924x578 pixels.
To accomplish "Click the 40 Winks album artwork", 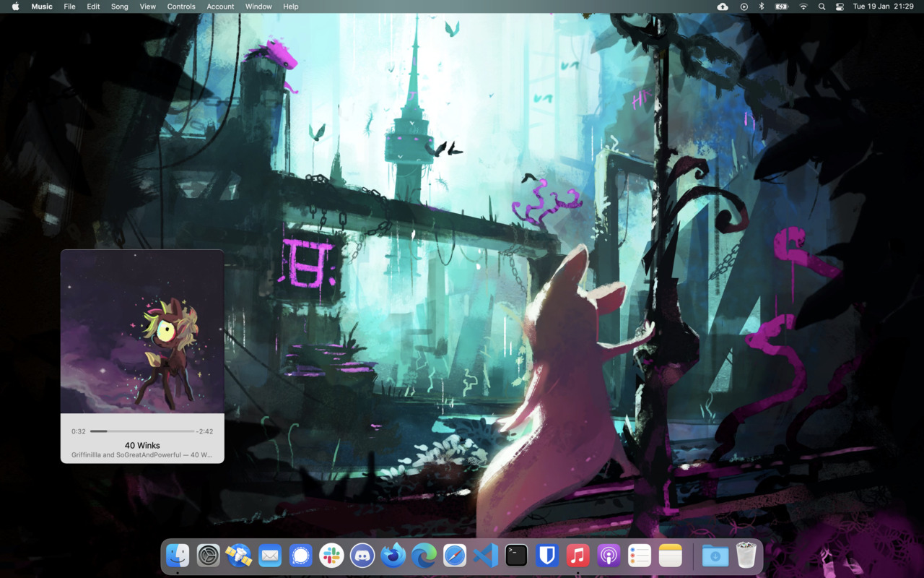I will tap(142, 332).
